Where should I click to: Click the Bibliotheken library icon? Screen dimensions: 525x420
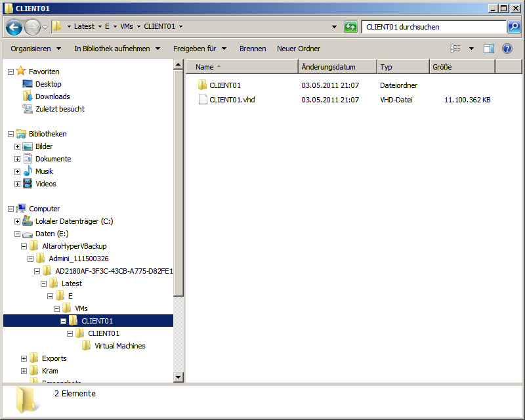click(21, 134)
